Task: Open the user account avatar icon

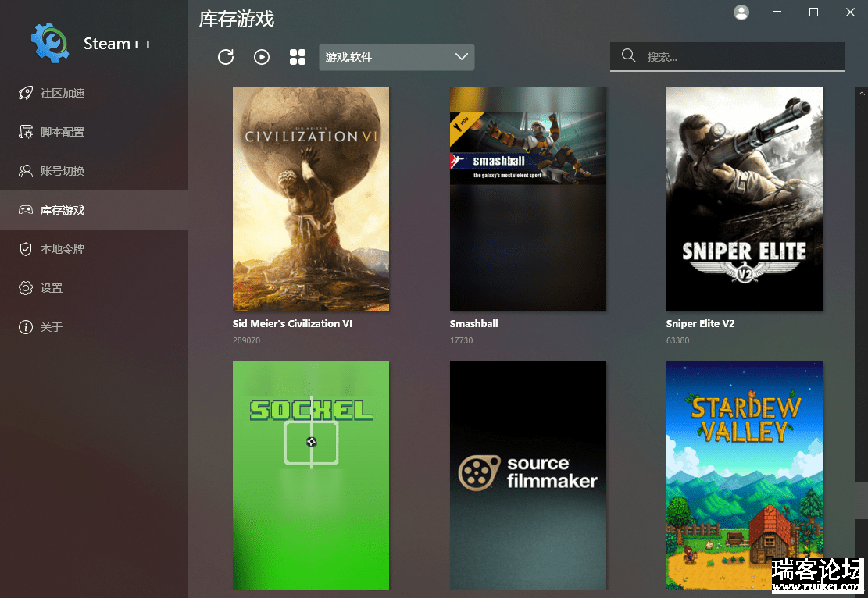Action: pyautogui.click(x=741, y=12)
